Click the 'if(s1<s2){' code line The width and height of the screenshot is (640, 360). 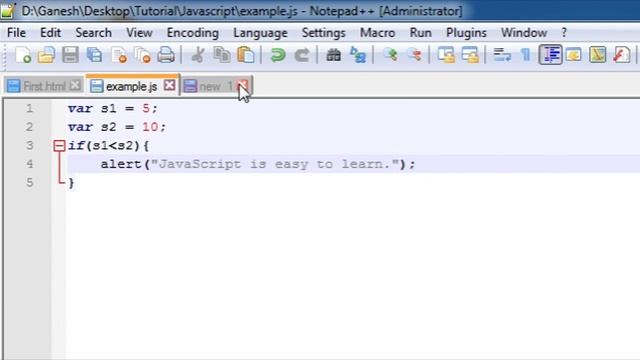[109, 146]
